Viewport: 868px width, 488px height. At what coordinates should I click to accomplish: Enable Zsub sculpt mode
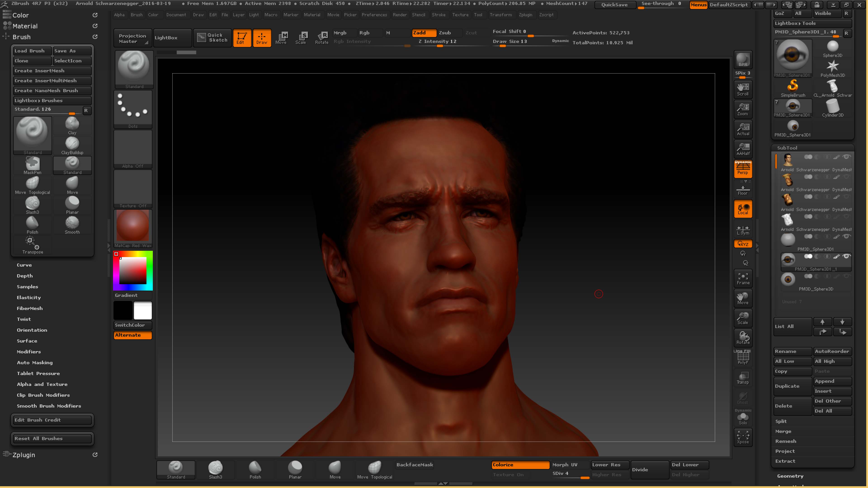(450, 33)
